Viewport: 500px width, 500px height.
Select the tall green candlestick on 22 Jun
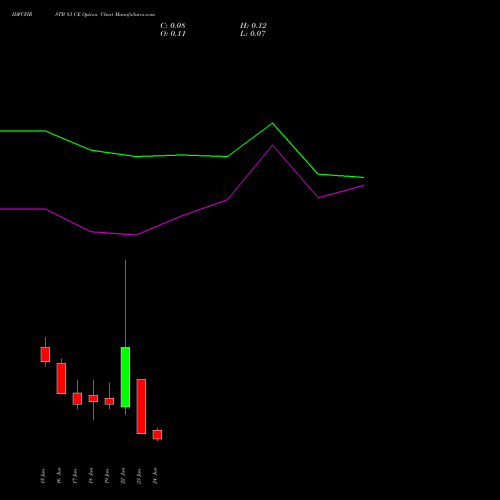coord(125,377)
